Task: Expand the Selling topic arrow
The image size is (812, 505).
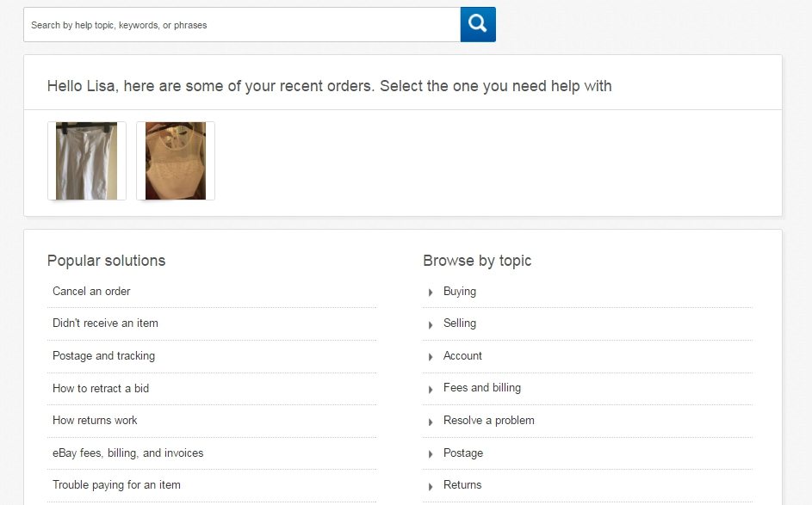Action: tap(431, 325)
